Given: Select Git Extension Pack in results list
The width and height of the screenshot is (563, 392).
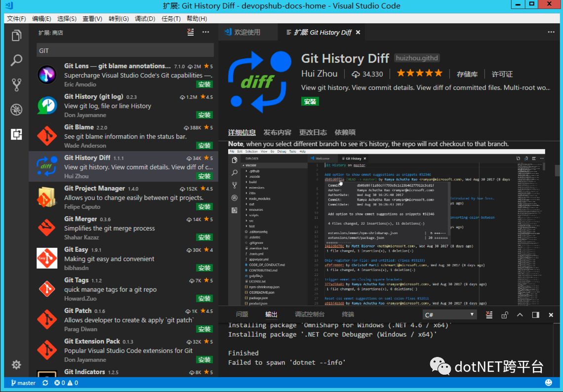Looking at the screenshot, I should pos(123,351).
